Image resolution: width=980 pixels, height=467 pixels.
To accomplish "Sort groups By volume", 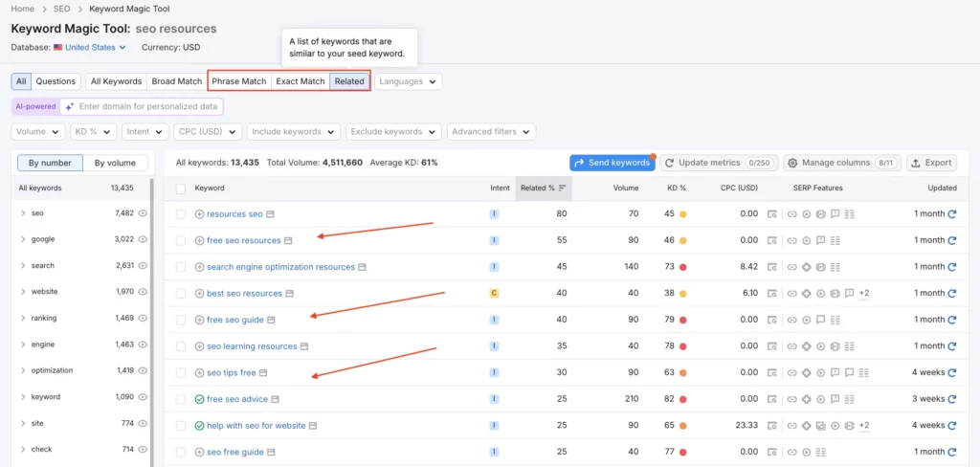I will pos(115,164).
